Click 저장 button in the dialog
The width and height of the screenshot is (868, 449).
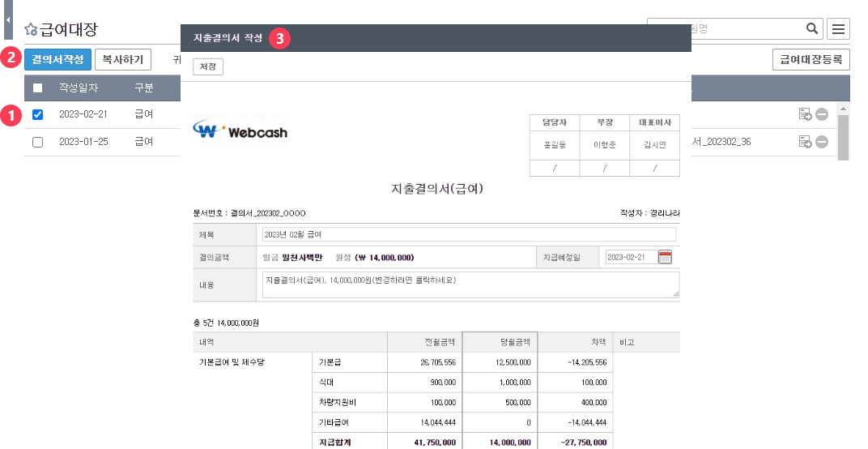point(208,66)
